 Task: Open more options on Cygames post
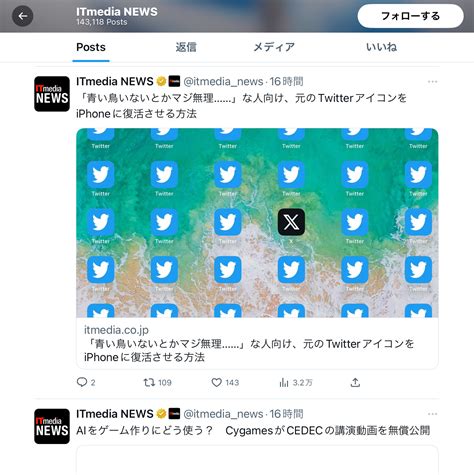coord(432,414)
